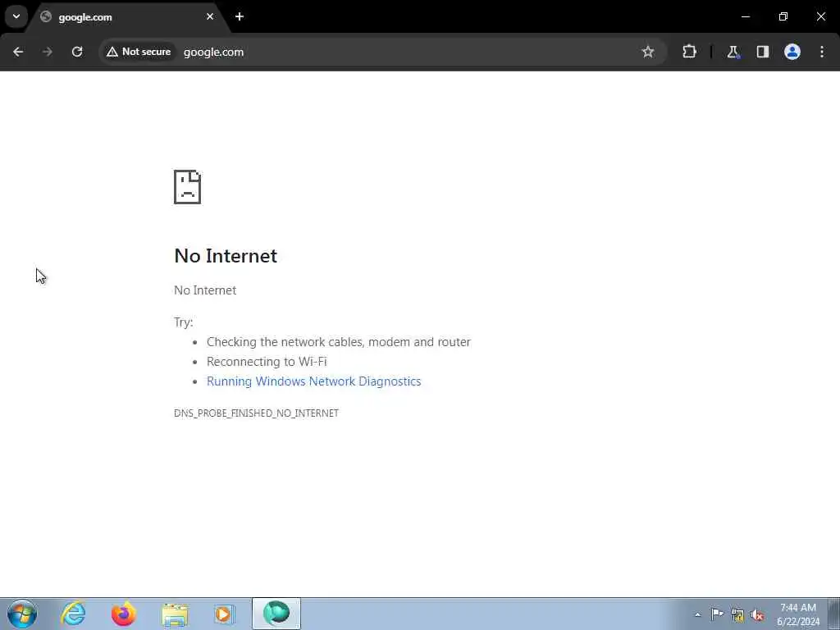
Task: Click the No Internet heading
Action: coord(226,256)
